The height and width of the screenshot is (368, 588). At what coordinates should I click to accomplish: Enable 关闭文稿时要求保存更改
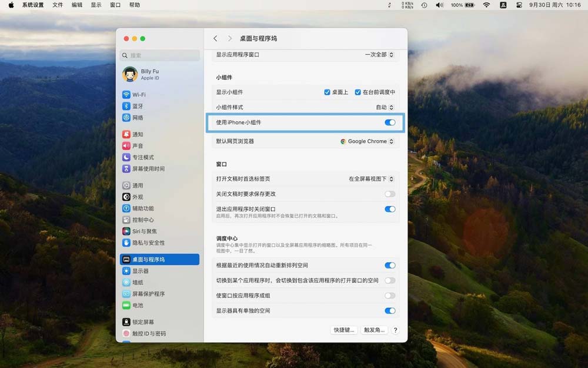click(x=390, y=194)
